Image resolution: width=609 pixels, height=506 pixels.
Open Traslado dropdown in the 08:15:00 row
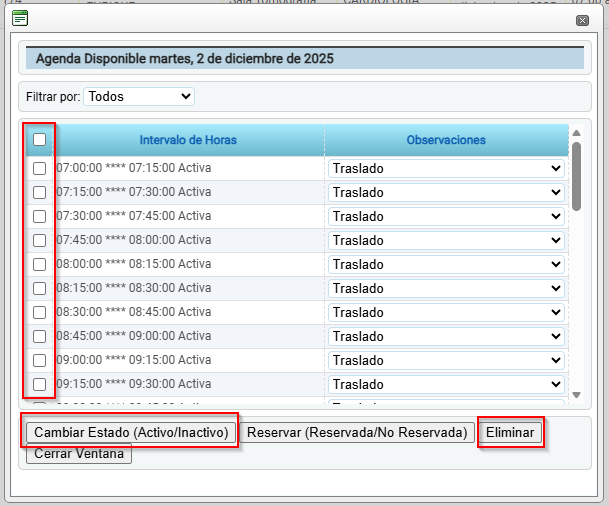point(446,288)
